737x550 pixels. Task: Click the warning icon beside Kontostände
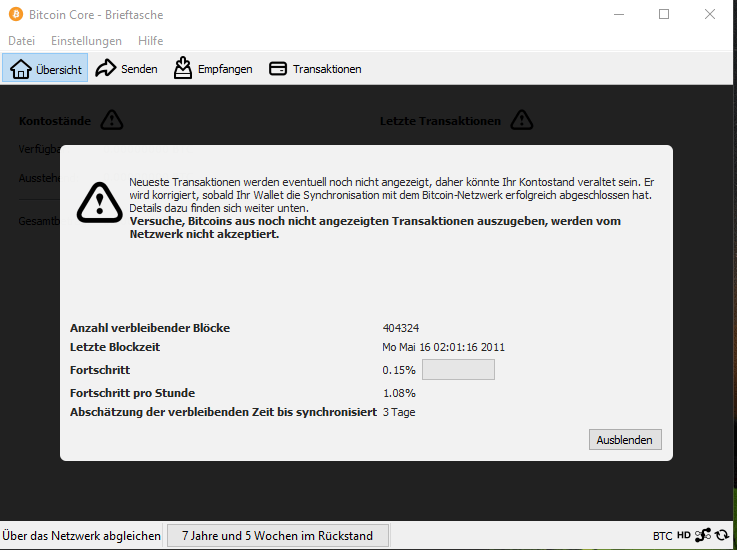tap(112, 120)
